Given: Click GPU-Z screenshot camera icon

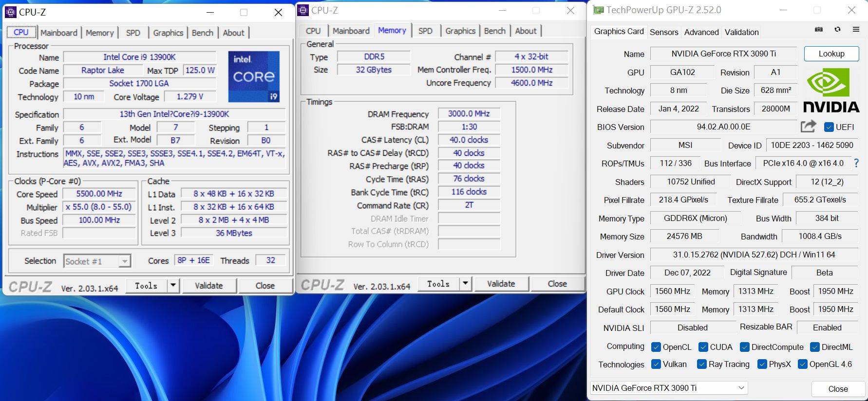Looking at the screenshot, I should (819, 29).
